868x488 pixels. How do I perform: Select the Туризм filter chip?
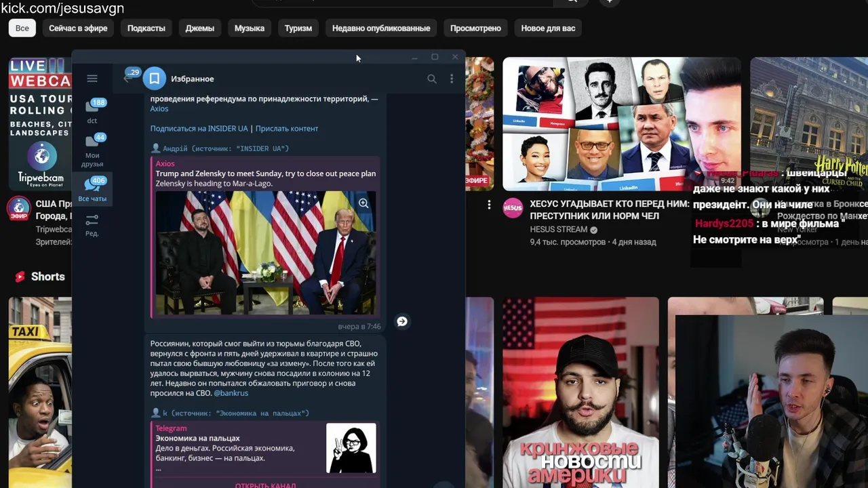(x=298, y=28)
